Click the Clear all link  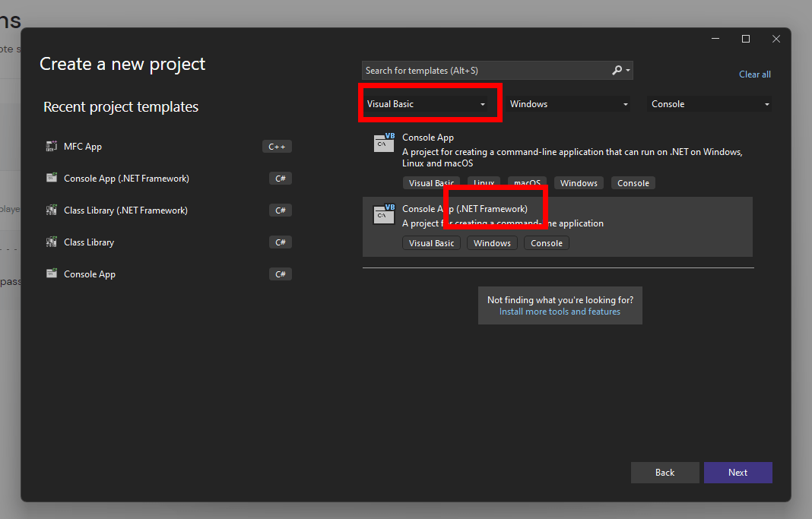pos(754,74)
